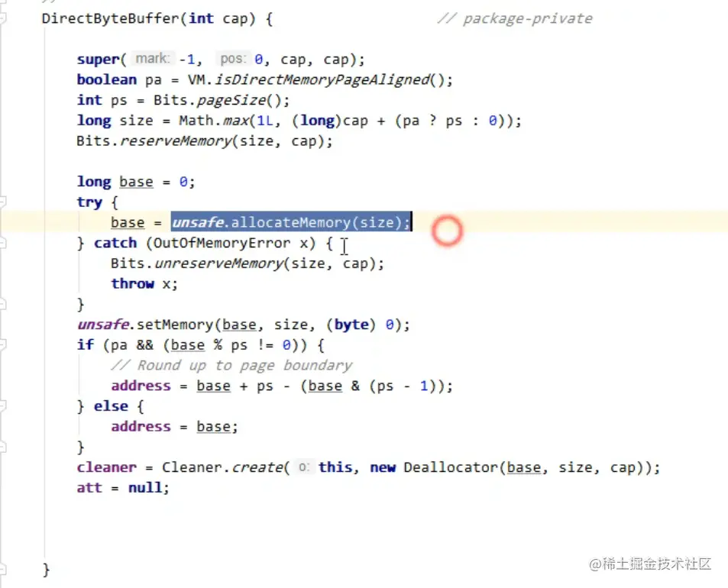The width and height of the screenshot is (728, 588).
Task: Click 'address' in the base + ps line
Action: click(141, 386)
